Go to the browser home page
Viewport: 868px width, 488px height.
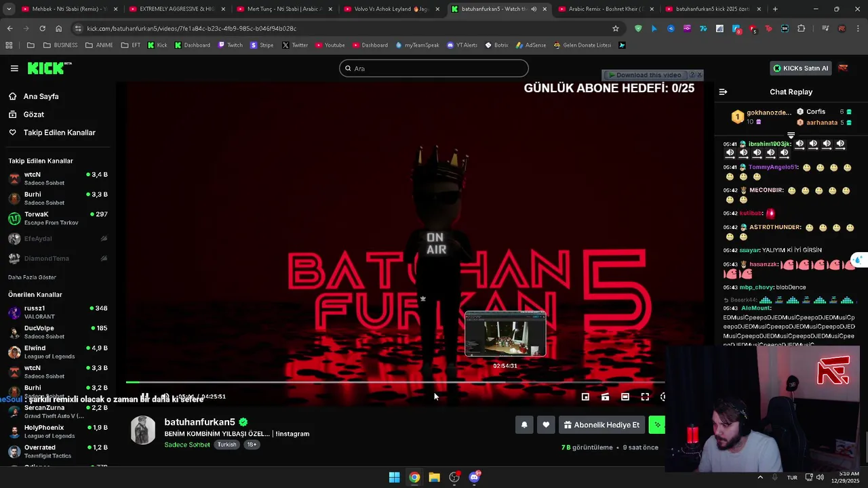click(x=58, y=28)
